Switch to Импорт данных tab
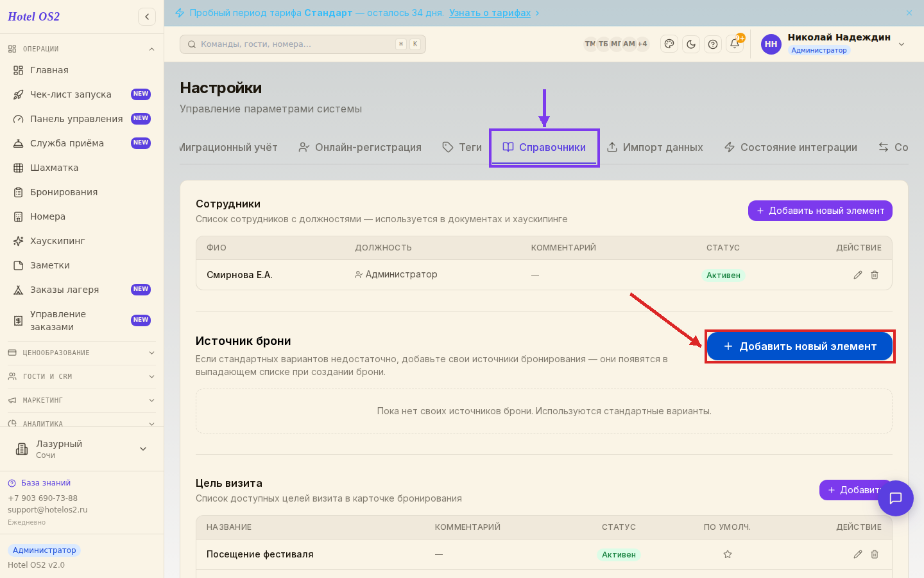Image resolution: width=924 pixels, height=578 pixels. [x=655, y=147]
